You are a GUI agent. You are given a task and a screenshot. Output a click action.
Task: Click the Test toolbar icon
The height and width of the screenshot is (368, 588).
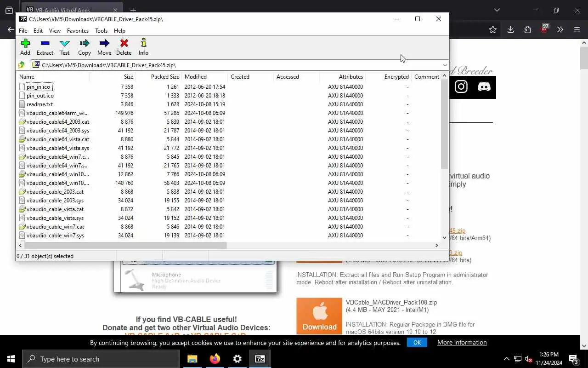click(x=65, y=43)
